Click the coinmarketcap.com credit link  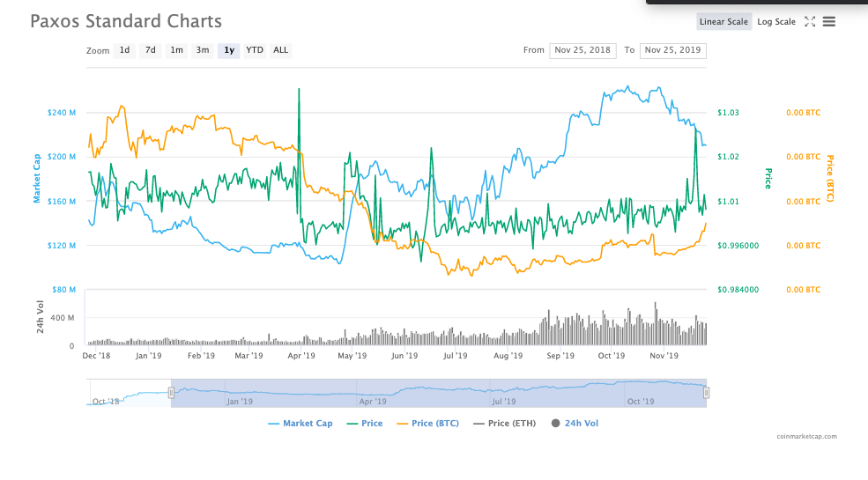806,436
